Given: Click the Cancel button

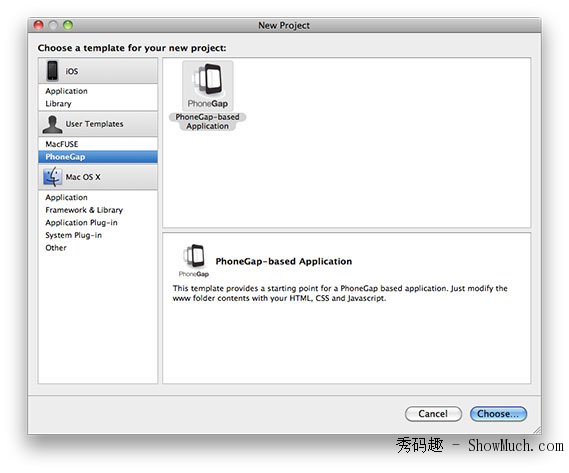Looking at the screenshot, I should [x=433, y=414].
